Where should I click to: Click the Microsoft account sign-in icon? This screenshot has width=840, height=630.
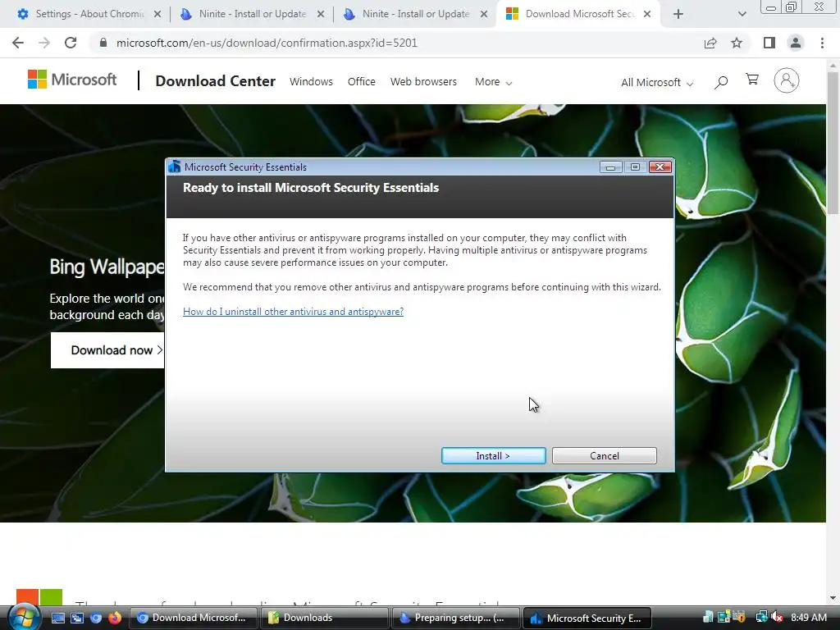[787, 80]
